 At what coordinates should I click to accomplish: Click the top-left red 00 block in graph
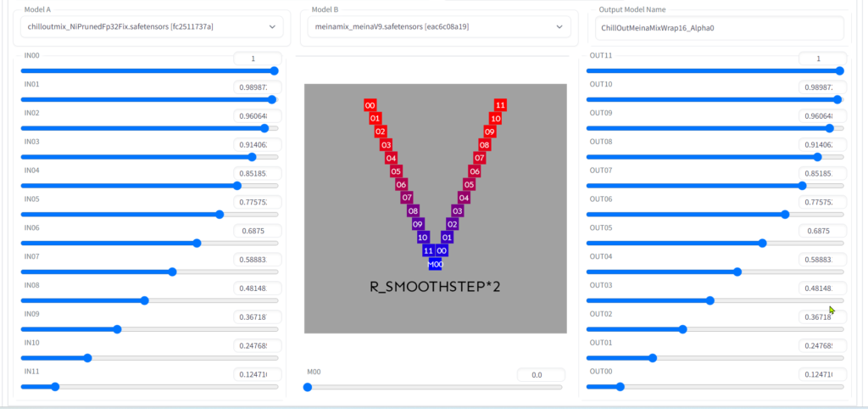point(370,105)
